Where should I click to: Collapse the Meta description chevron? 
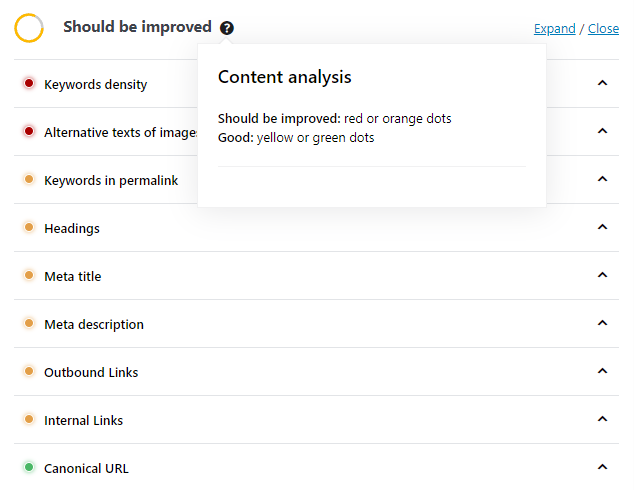coord(602,323)
